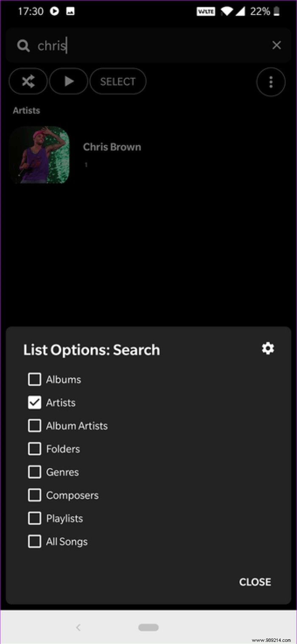The image size is (297, 644).
Task: Enable the Album Artists checkbox
Action: [x=34, y=426]
